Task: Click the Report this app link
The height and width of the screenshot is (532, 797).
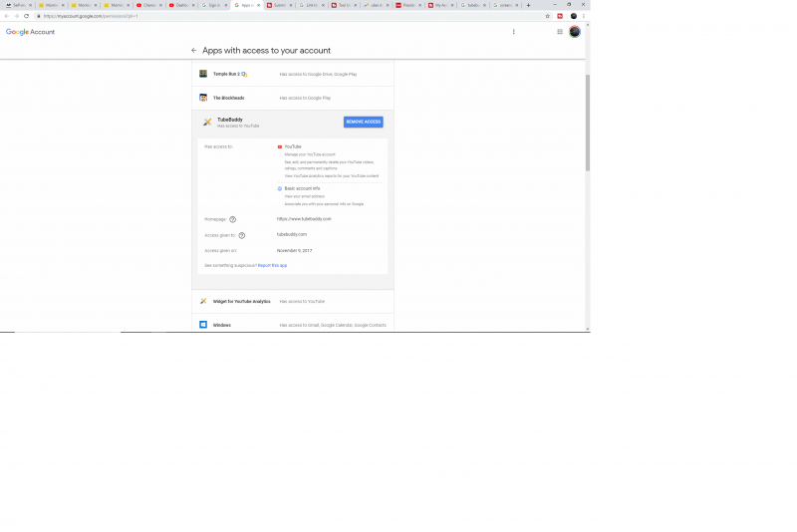Action: point(272,265)
